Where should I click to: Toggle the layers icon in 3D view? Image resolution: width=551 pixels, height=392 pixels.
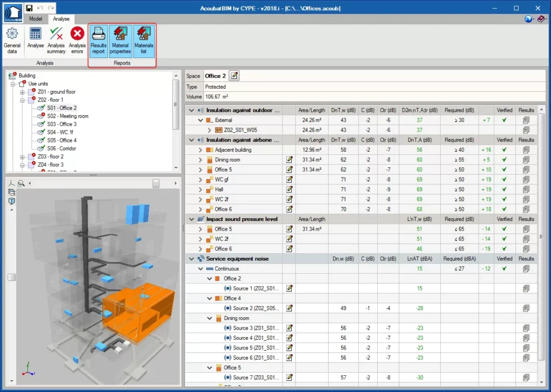[11, 192]
